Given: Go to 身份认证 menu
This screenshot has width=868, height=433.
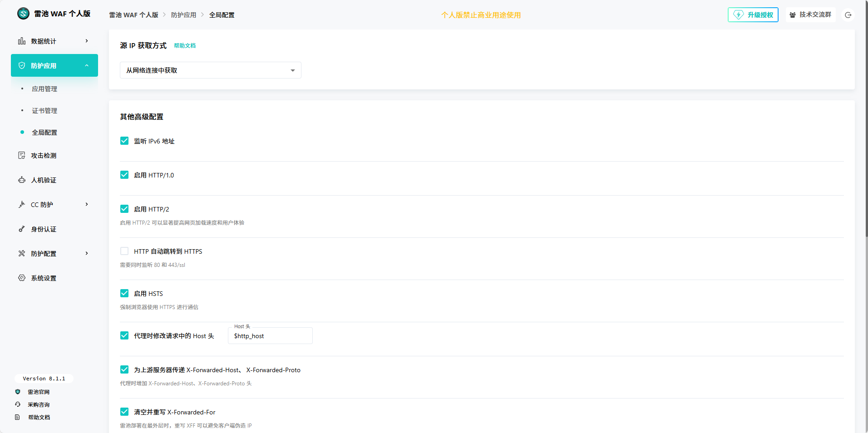Looking at the screenshot, I should click(54, 229).
